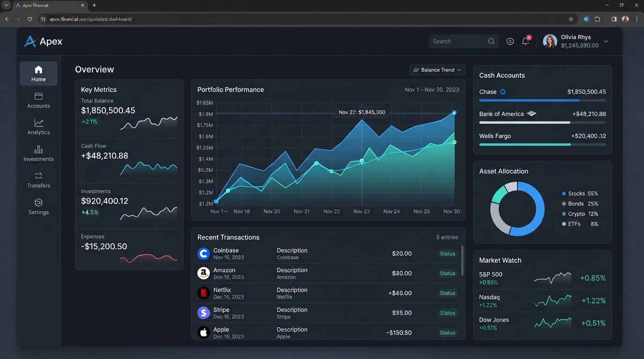
Task: Select the Amazon transaction logo
Action: pyautogui.click(x=204, y=273)
